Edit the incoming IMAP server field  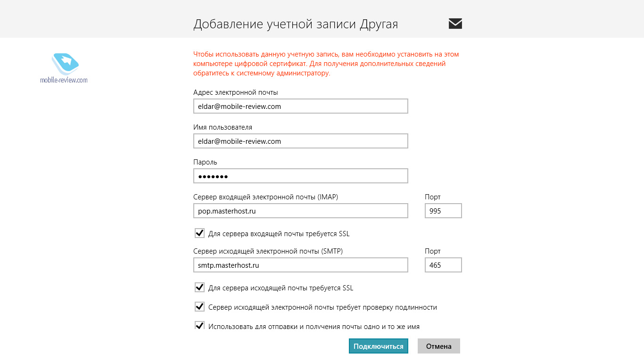[x=300, y=211]
